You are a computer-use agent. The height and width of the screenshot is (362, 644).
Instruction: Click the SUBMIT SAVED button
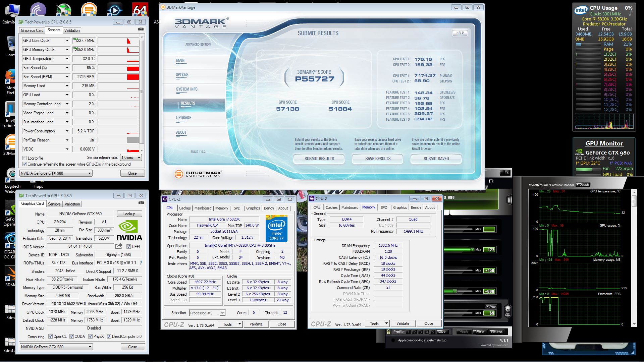(436, 159)
